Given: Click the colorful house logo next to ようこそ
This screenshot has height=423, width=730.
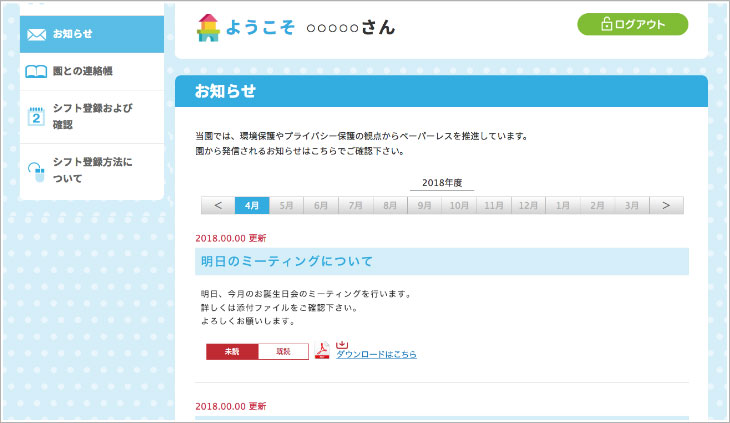Looking at the screenshot, I should tap(208, 28).
